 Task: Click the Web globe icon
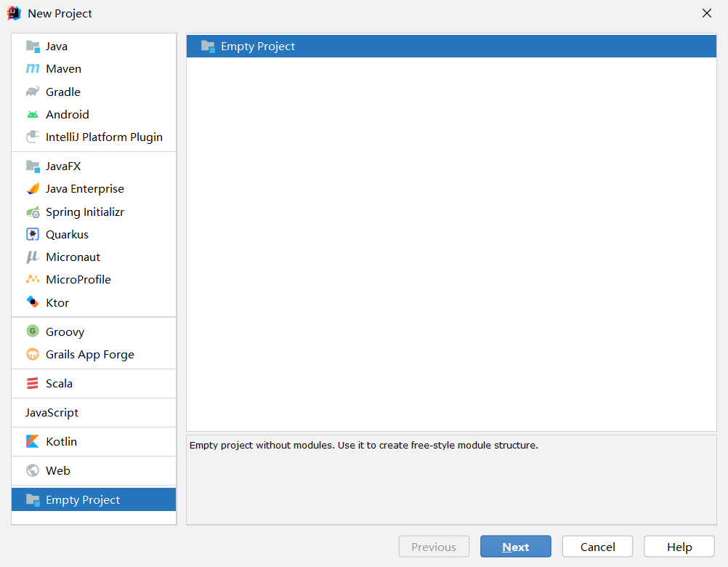coord(33,470)
